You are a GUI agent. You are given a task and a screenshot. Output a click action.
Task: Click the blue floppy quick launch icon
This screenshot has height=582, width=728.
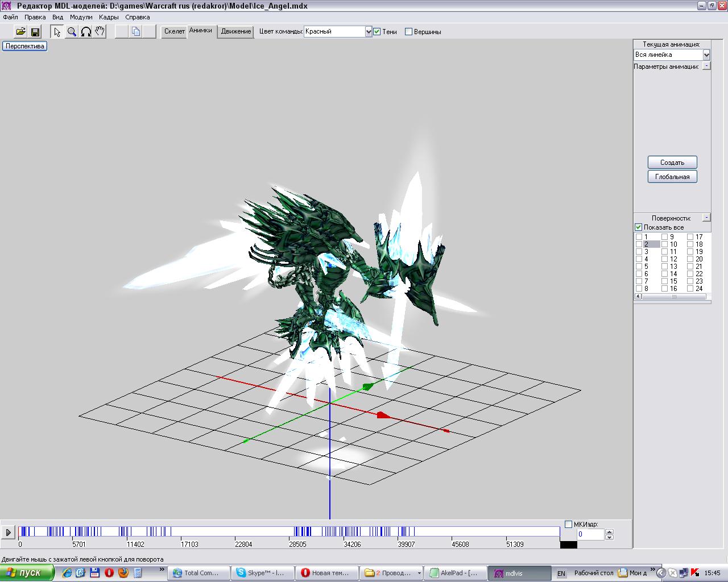coord(95,573)
